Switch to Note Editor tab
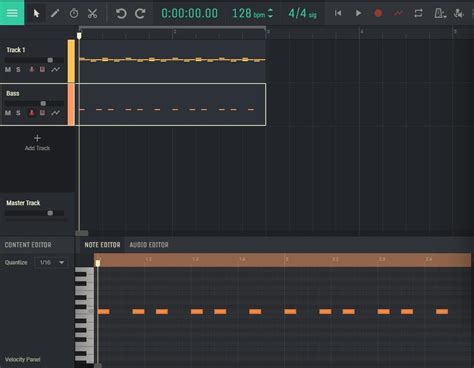Viewport: 474px width, 368px height. [x=102, y=245]
